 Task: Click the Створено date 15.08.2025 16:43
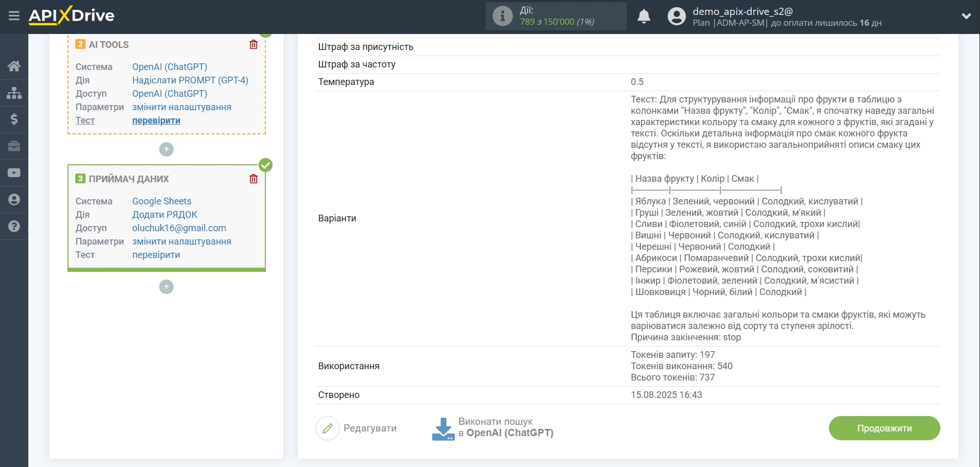point(666,395)
